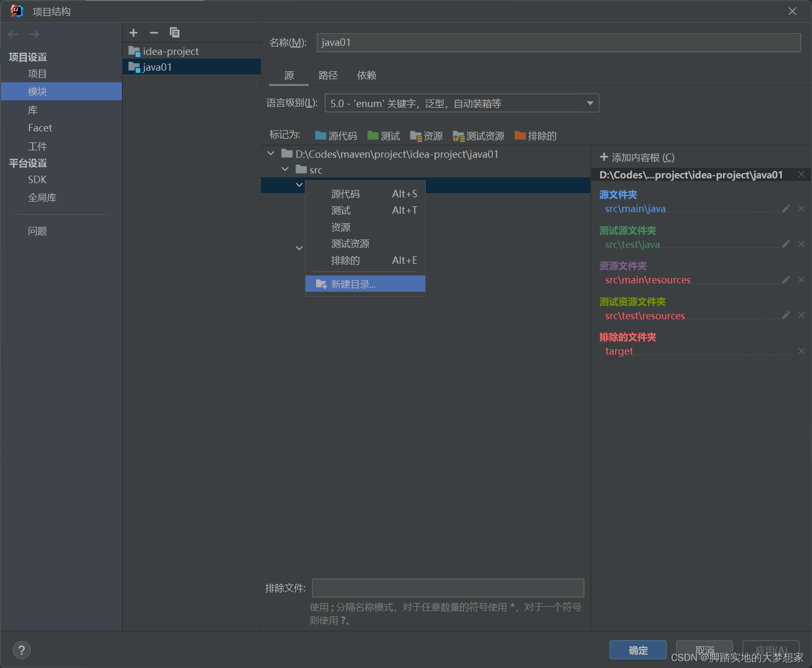Image resolution: width=812 pixels, height=668 pixels.
Task: Click the remove module minus icon
Action: 154,33
